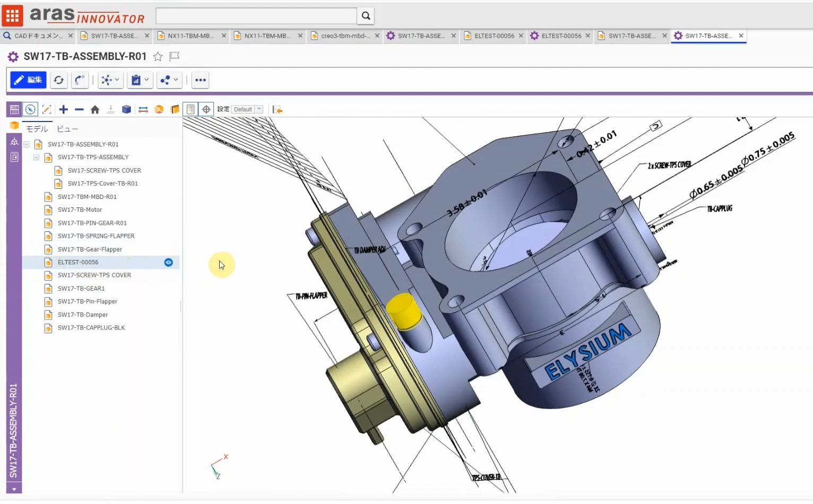Expand sidebar with bottom down arrow
The image size is (813, 504).
14,489
